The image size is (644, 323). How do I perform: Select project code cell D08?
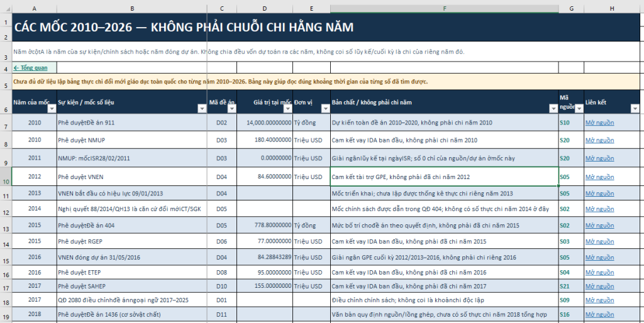point(222,273)
